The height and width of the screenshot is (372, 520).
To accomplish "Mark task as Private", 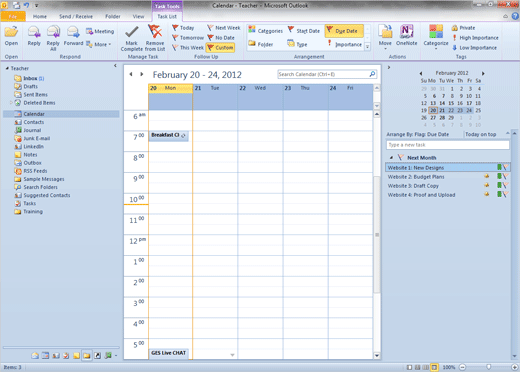I will pos(463,28).
